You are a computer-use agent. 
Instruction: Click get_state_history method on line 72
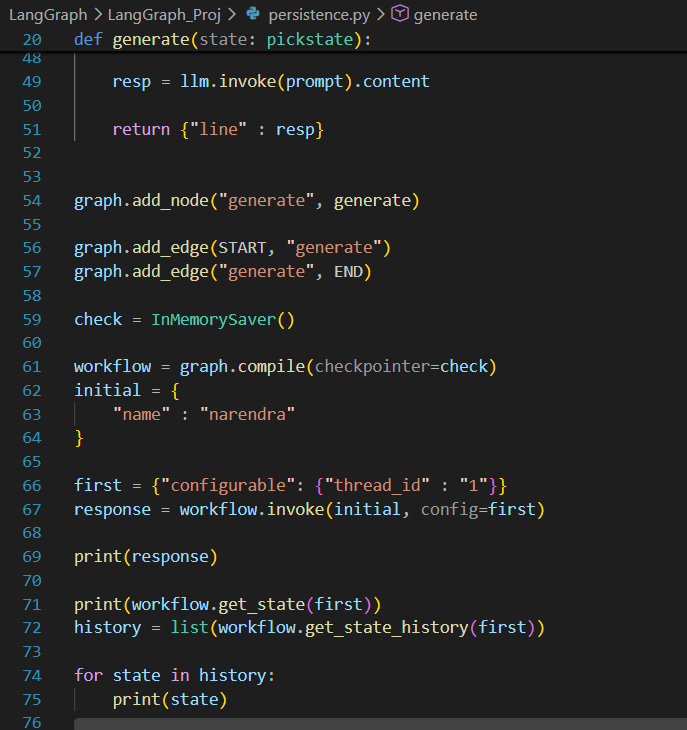[x=387, y=628]
